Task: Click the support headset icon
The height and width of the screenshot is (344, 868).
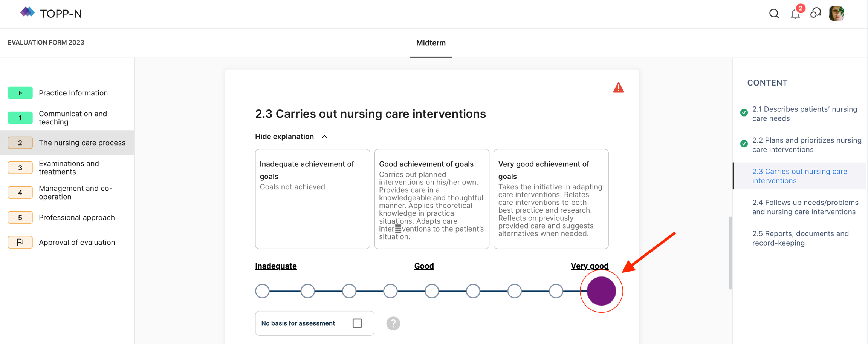Action: click(x=816, y=14)
